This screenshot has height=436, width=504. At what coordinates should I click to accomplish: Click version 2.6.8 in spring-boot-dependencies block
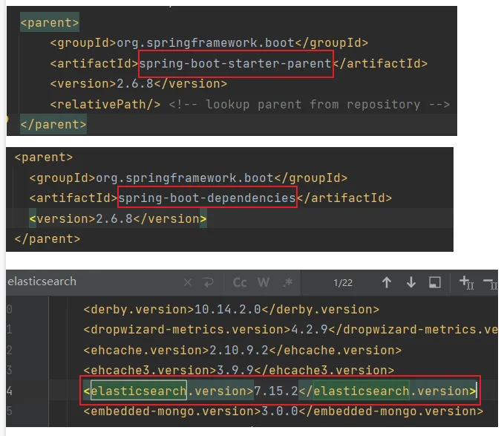pyautogui.click(x=117, y=219)
